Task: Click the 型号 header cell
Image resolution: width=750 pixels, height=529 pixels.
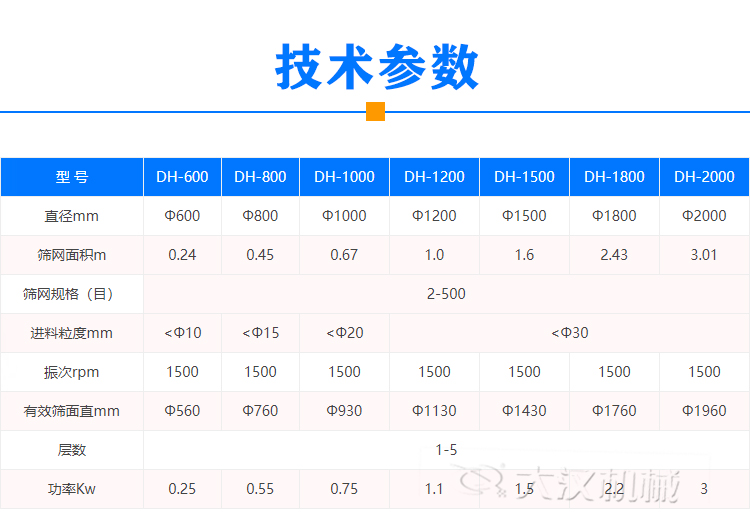Action: [72, 177]
